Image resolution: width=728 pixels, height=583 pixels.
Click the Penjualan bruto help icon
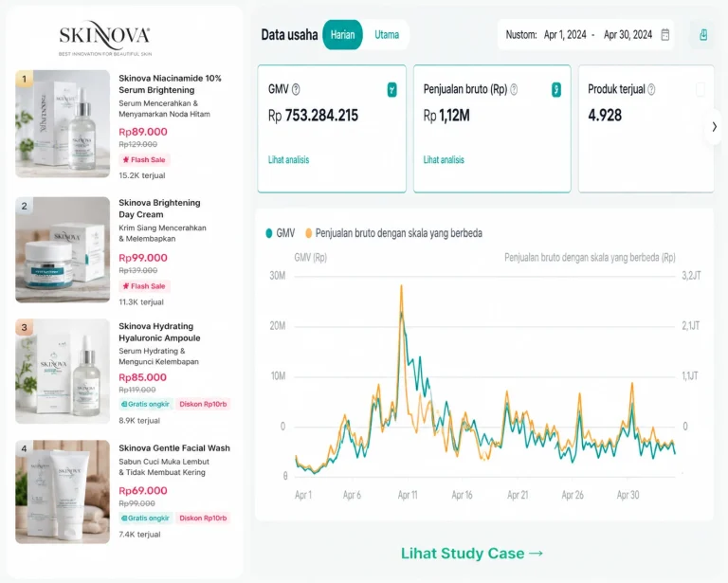click(x=514, y=89)
